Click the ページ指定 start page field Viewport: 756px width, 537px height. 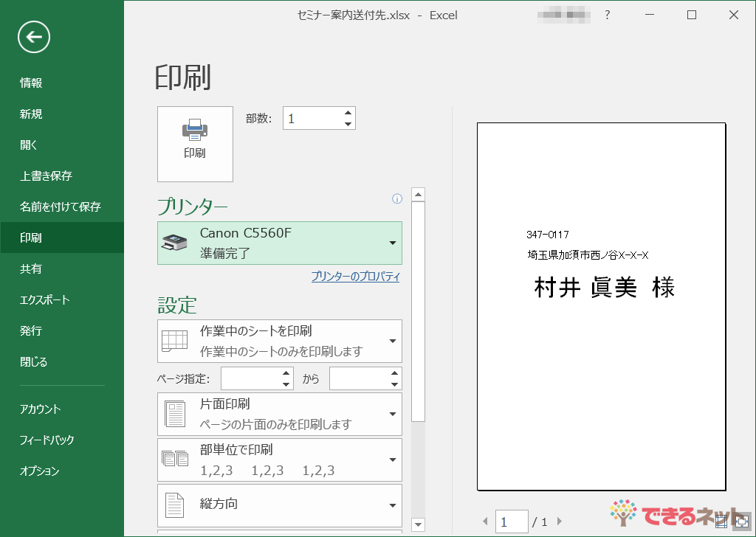tap(251, 378)
